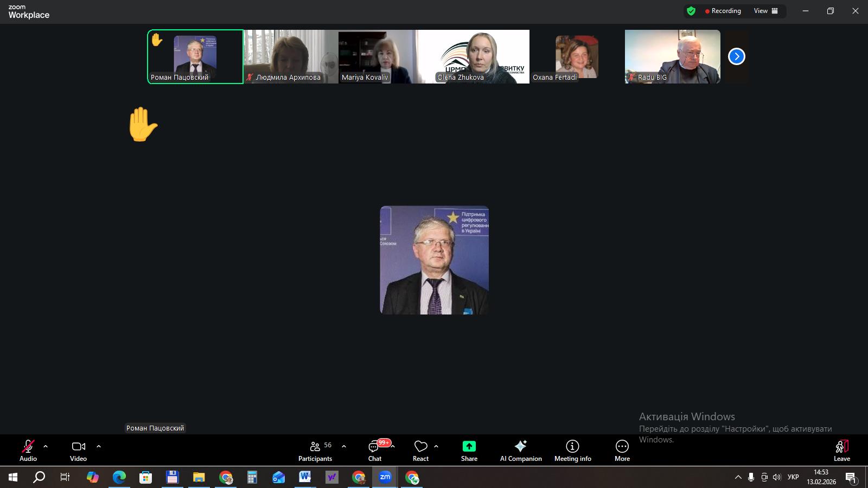Expand the Participants options arrow
868x488 pixels.
pyautogui.click(x=344, y=447)
